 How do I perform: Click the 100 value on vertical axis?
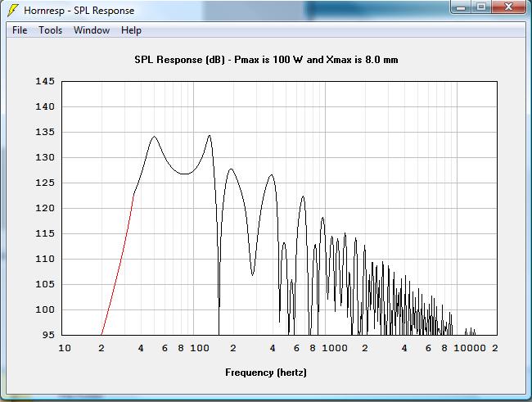click(45, 309)
